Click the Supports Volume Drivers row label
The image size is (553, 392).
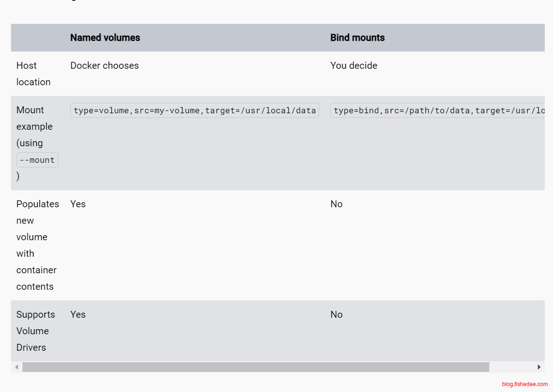pyautogui.click(x=35, y=331)
